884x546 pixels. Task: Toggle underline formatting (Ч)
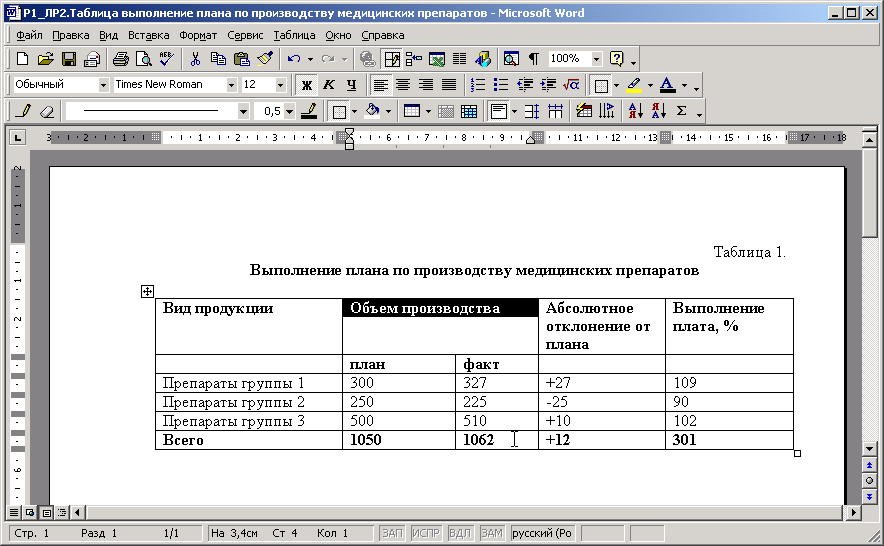coord(352,85)
